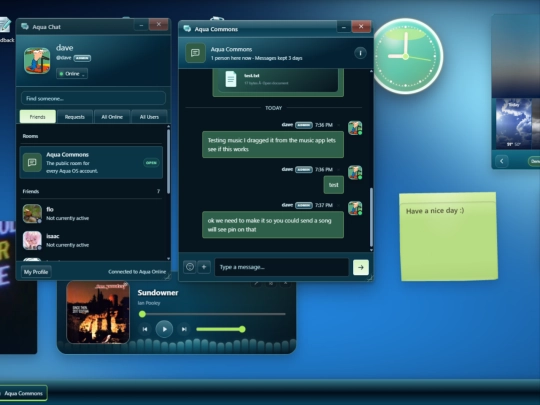Click the My Profile button
Viewport: 540px width, 405px height.
point(36,272)
